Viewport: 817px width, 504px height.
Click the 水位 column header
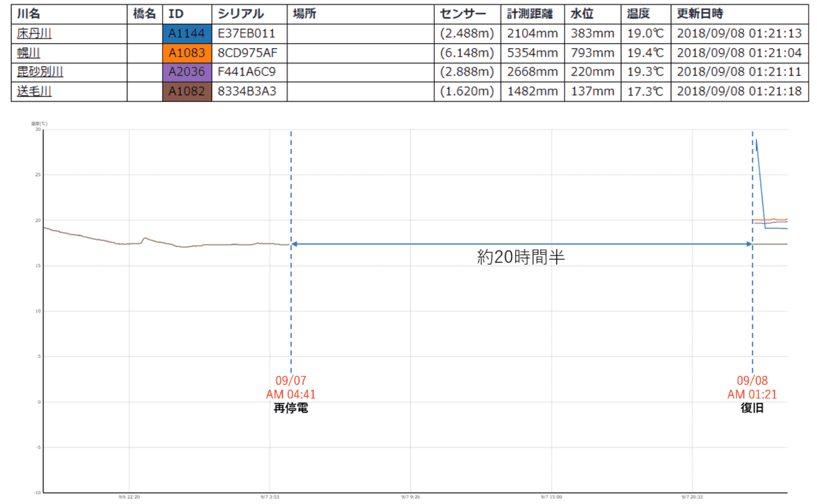point(582,14)
